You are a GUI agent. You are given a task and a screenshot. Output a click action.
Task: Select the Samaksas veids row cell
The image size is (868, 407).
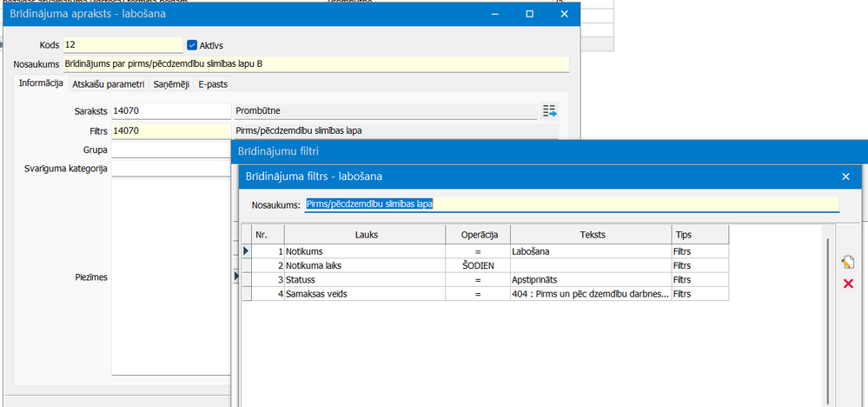pyautogui.click(x=365, y=294)
